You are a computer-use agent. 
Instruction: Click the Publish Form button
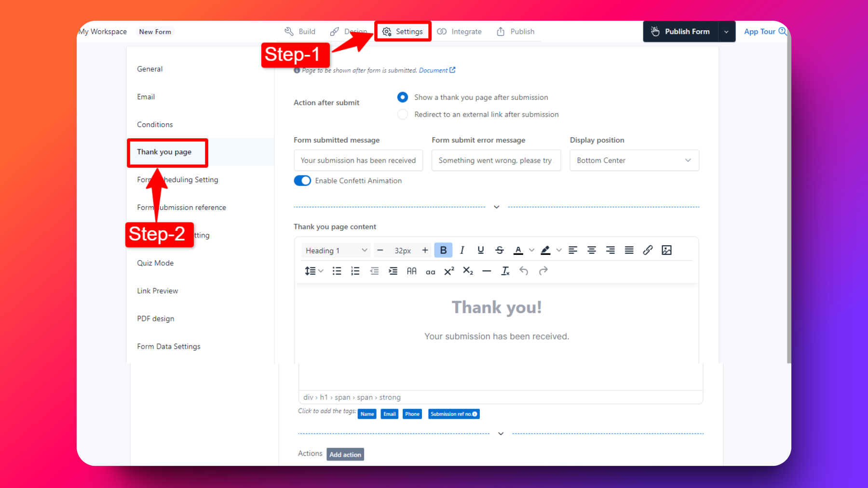(x=680, y=32)
